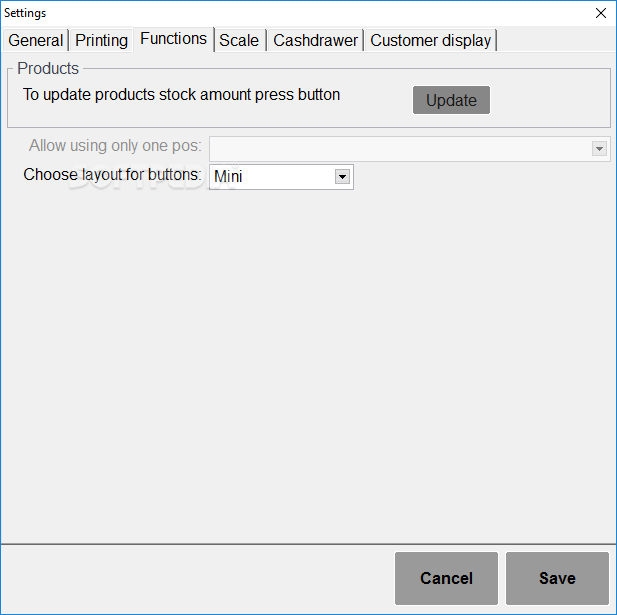This screenshot has height=615, width=617.
Task: Cancel the settings changes
Action: [x=446, y=578]
